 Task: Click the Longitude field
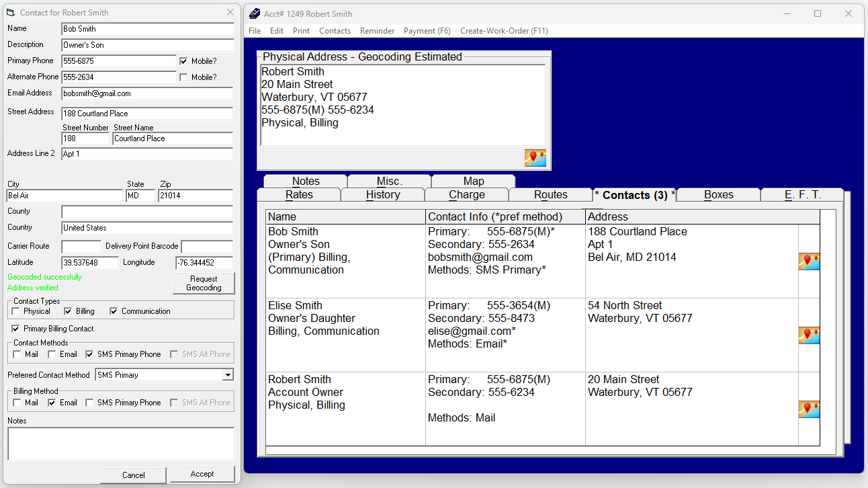(x=204, y=263)
